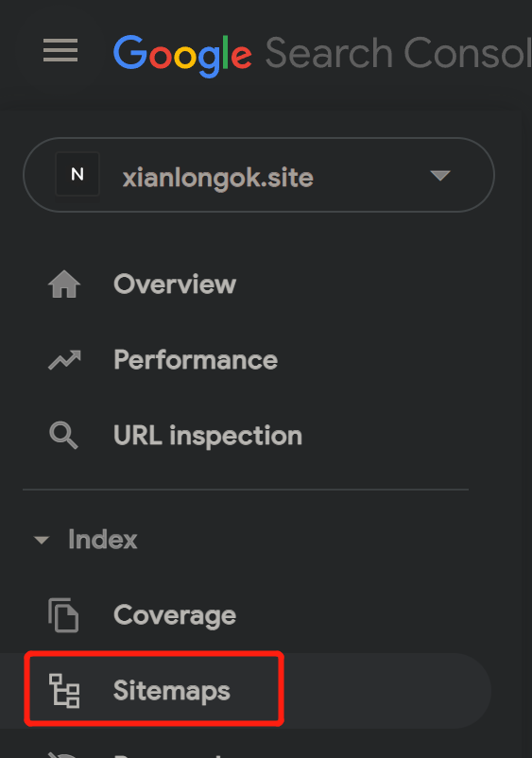Click the Sitemaps tree icon
This screenshot has height=758, width=532.
pos(64,691)
